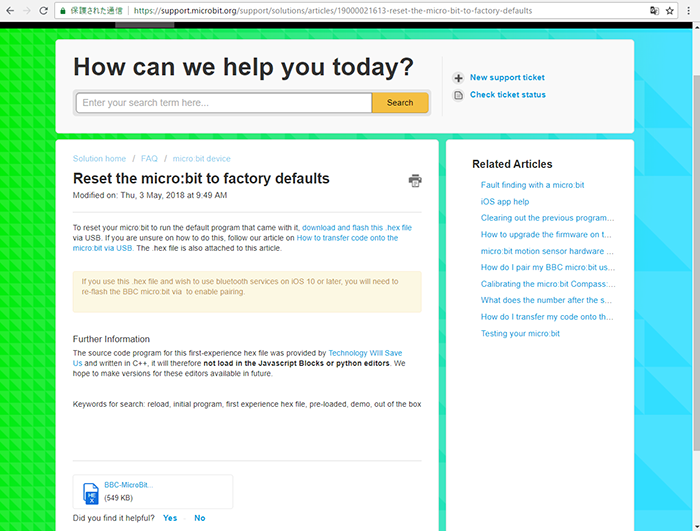Image resolution: width=700 pixels, height=531 pixels.
Task: Go to the FAQ breadcrumb link
Action: pos(149,159)
